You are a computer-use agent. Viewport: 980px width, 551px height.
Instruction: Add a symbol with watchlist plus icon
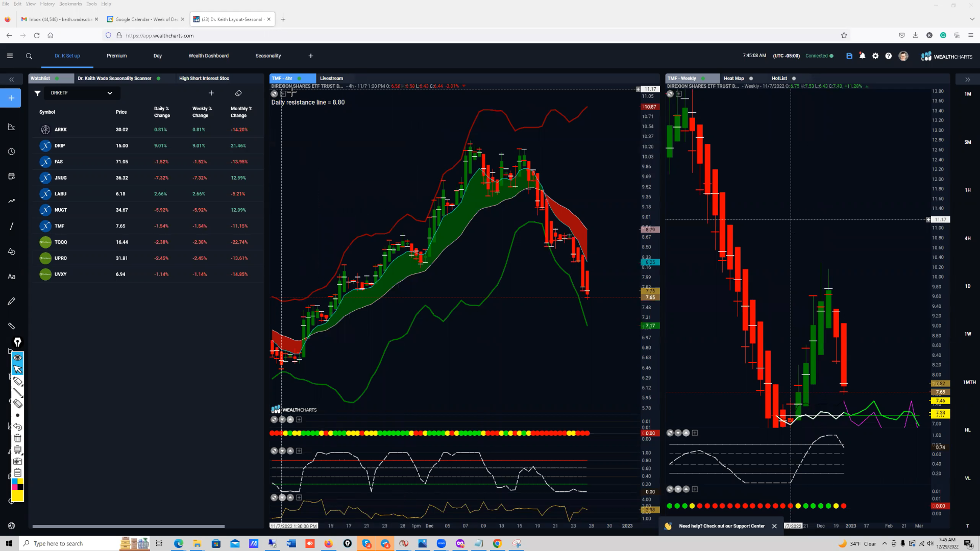point(211,93)
